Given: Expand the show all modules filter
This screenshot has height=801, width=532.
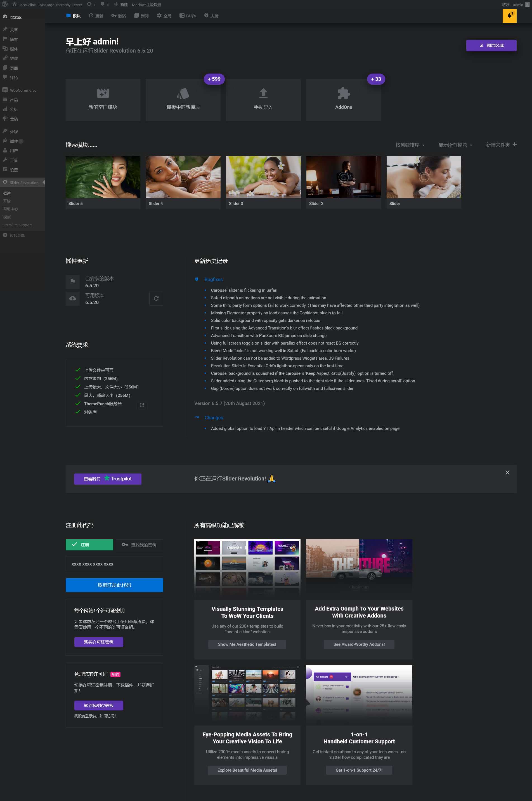Looking at the screenshot, I should tap(455, 145).
